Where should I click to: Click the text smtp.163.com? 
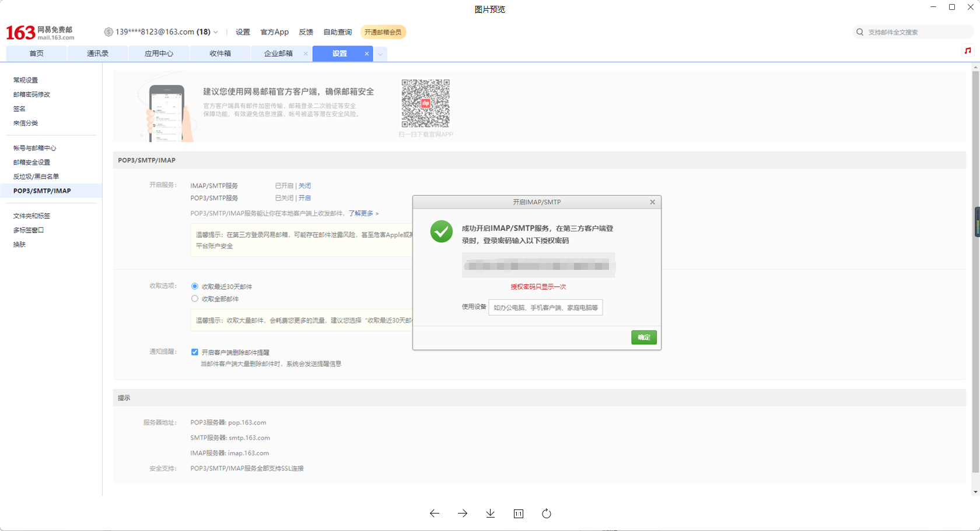(x=249, y=438)
